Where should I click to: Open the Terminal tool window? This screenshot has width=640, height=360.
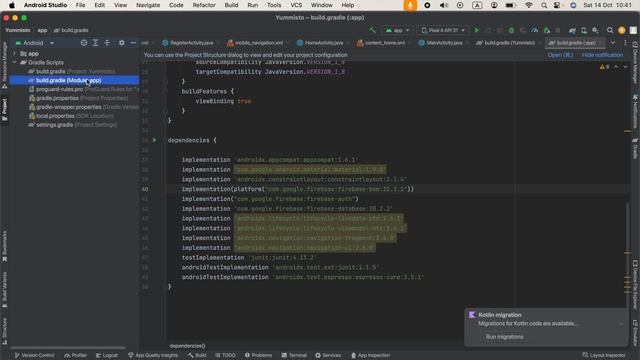(294, 355)
